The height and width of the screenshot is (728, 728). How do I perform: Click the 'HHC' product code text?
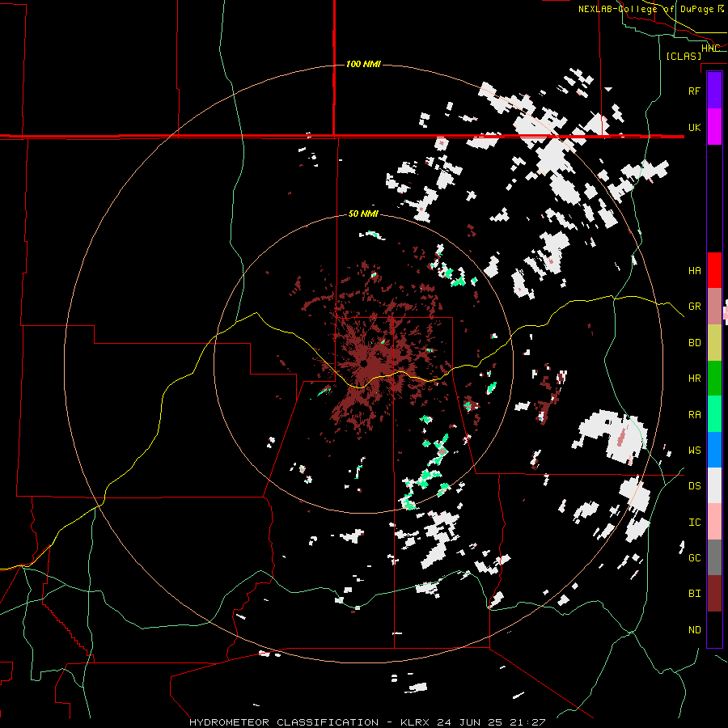coord(710,49)
